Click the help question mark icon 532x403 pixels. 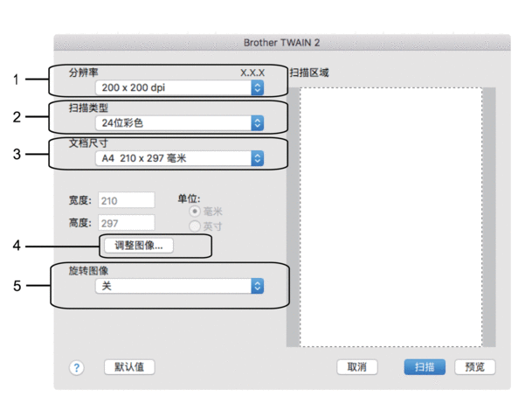point(77,367)
